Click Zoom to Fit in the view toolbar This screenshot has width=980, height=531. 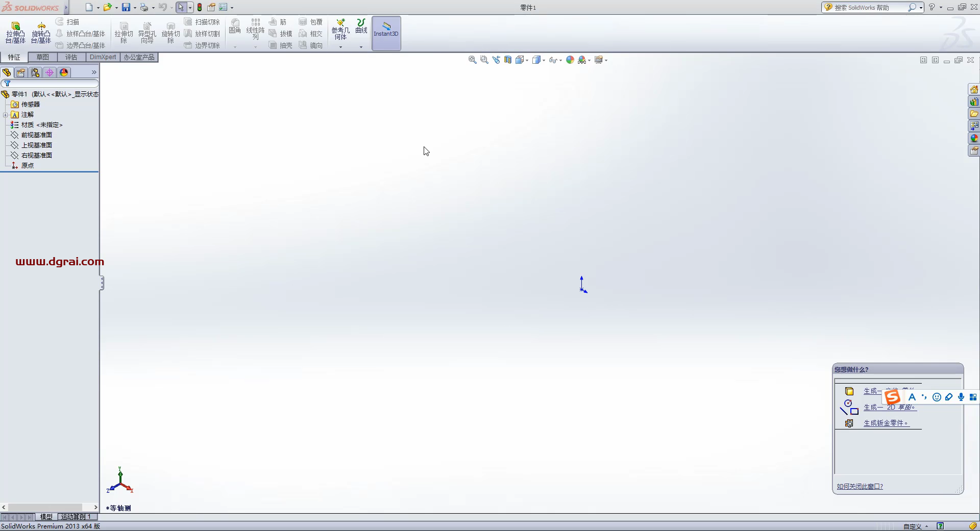pos(473,60)
